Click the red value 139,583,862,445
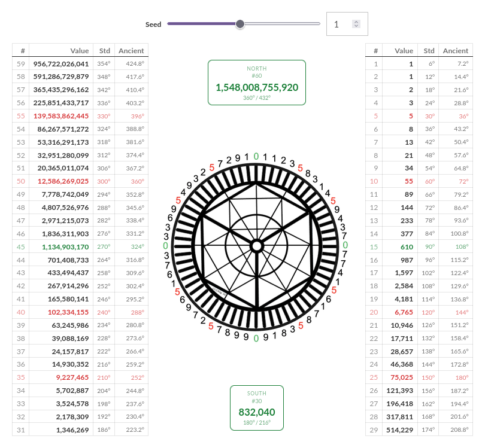 tap(61, 116)
